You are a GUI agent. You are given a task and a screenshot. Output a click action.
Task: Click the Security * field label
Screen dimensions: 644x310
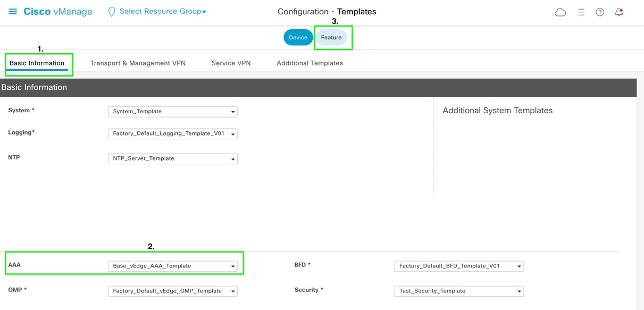pos(308,290)
